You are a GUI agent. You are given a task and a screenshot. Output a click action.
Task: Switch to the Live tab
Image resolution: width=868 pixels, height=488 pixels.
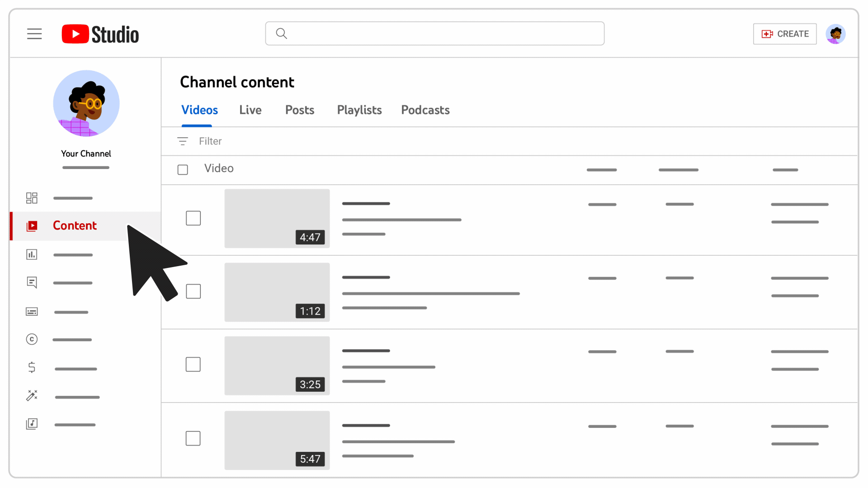[x=250, y=110]
